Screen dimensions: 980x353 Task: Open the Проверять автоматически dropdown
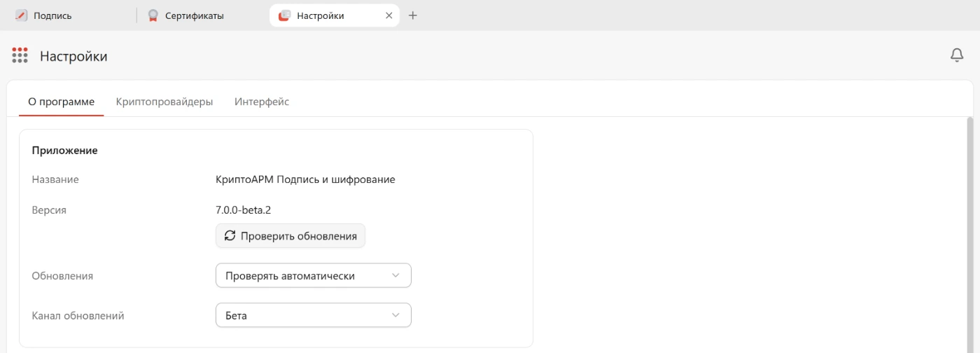[x=313, y=276]
